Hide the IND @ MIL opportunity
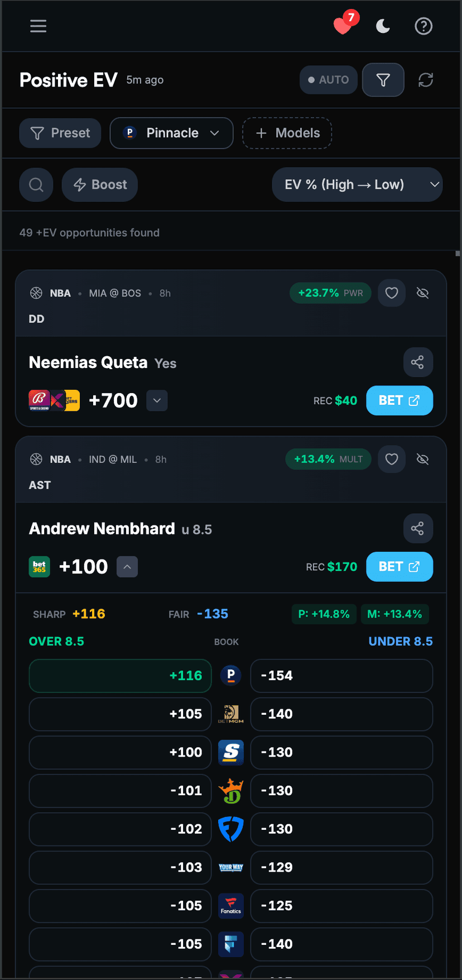The width and height of the screenshot is (462, 980). tap(422, 459)
